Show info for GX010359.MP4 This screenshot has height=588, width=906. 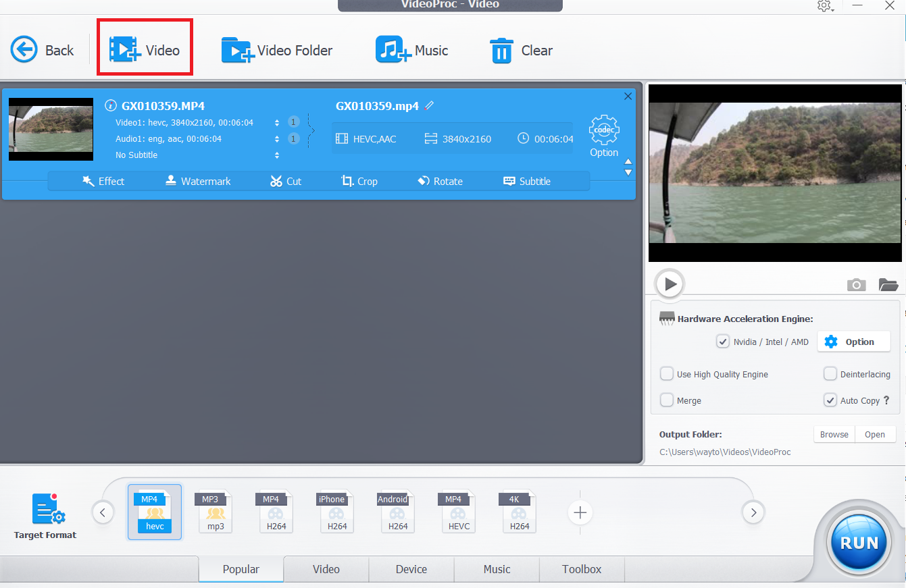tap(111, 106)
